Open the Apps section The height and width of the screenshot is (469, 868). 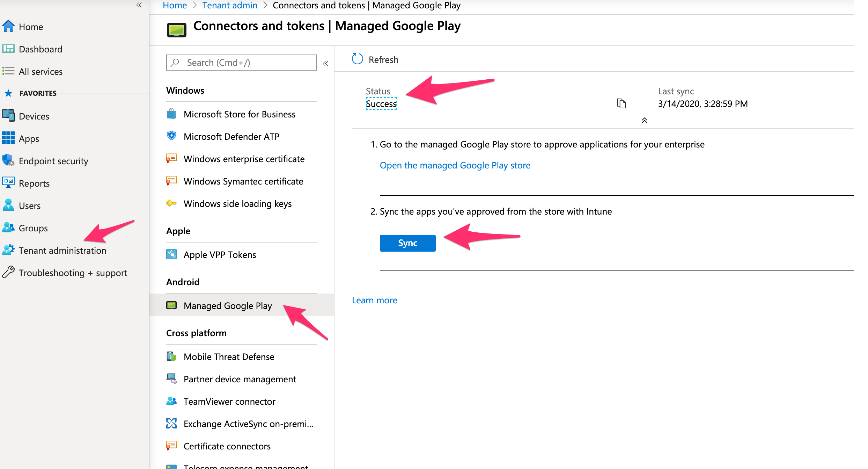(x=29, y=138)
